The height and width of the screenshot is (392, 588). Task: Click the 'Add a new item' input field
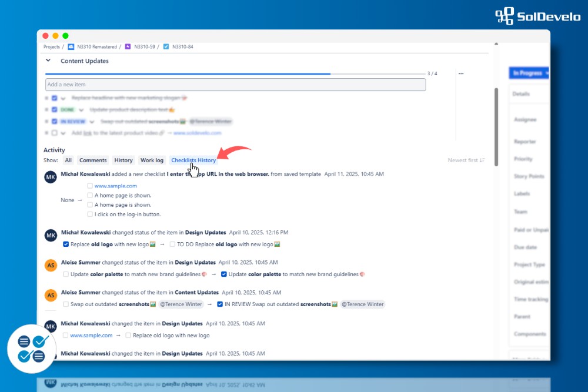coord(235,85)
